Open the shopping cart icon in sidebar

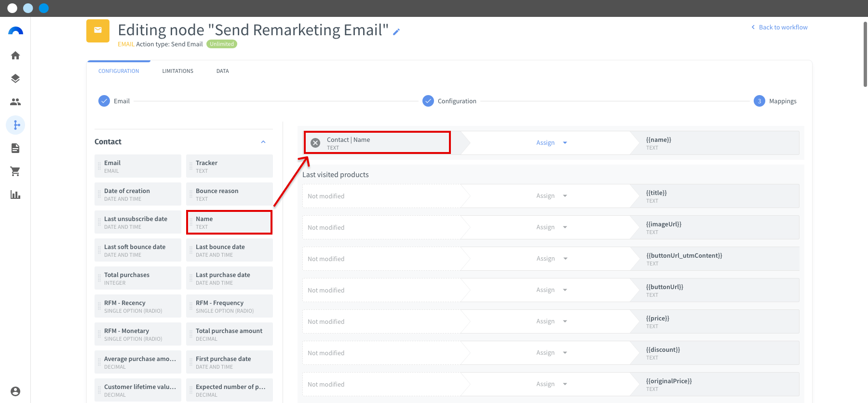click(x=15, y=171)
